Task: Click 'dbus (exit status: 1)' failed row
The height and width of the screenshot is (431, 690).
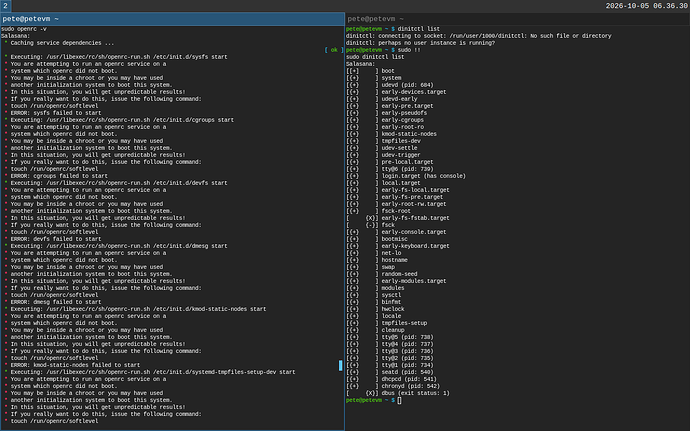Action: tap(398, 393)
